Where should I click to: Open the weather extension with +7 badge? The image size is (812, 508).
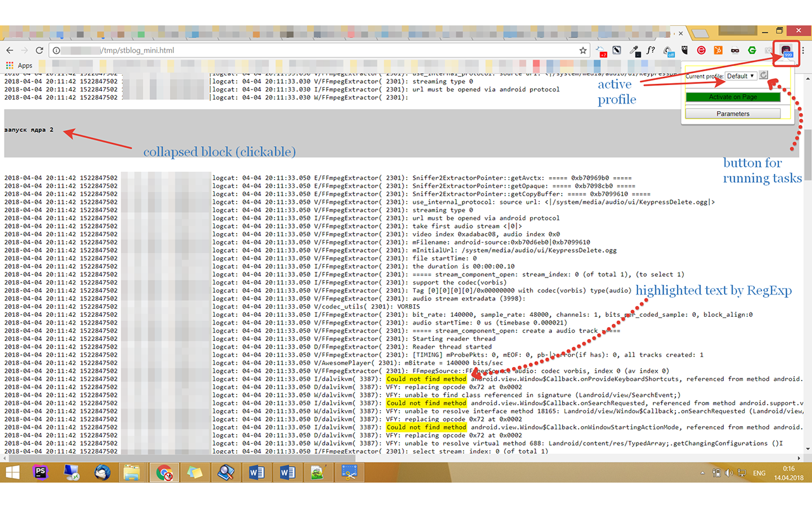coord(601,51)
